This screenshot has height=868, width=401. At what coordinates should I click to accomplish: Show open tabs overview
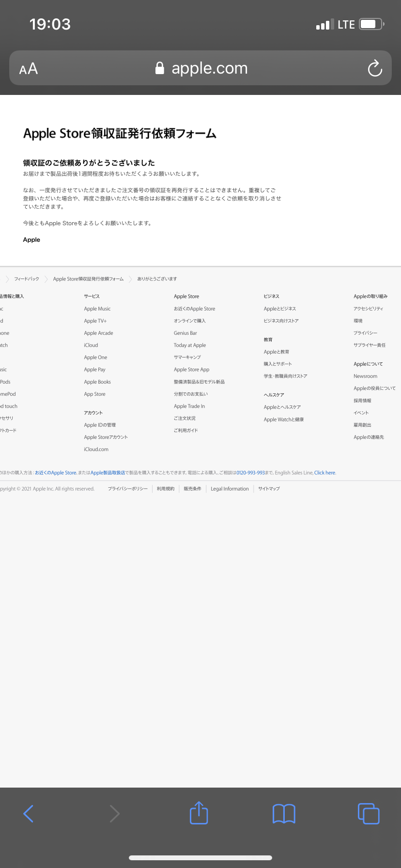point(369,813)
